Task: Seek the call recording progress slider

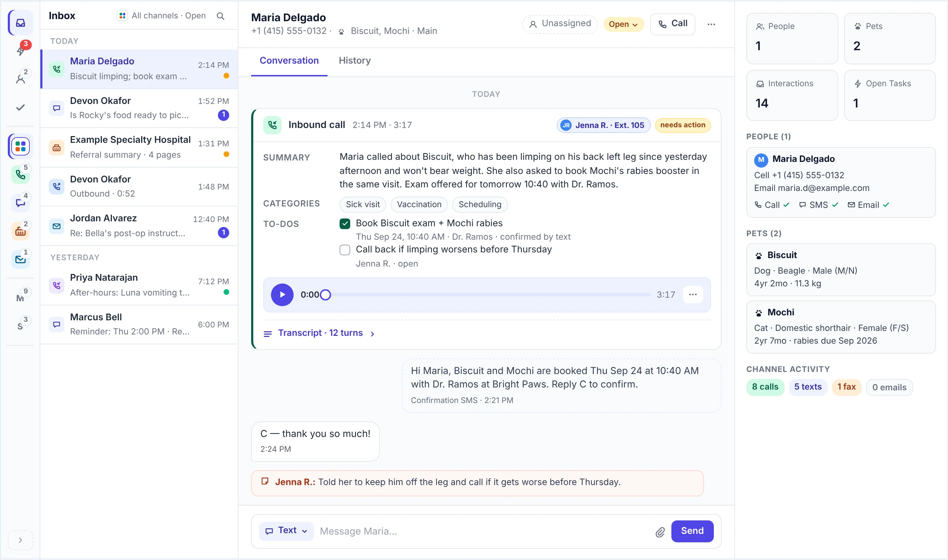Action: tap(488, 295)
